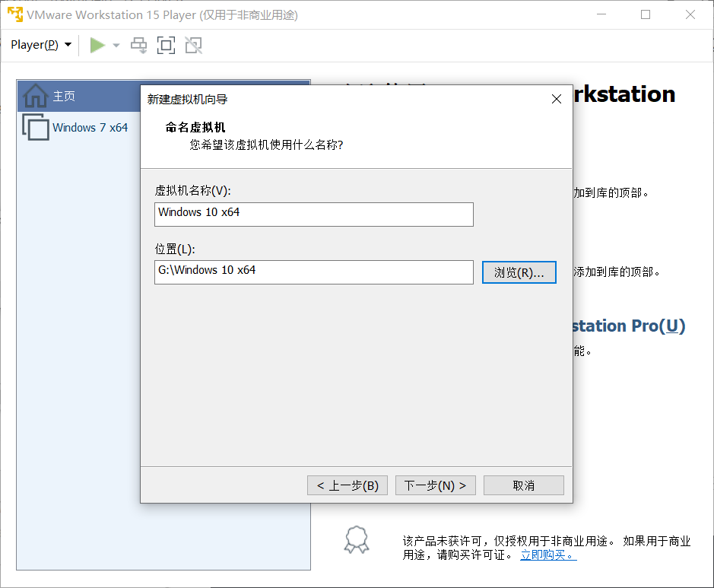Click the 位置(L): label
Screen dimensions: 714x588
click(x=175, y=250)
